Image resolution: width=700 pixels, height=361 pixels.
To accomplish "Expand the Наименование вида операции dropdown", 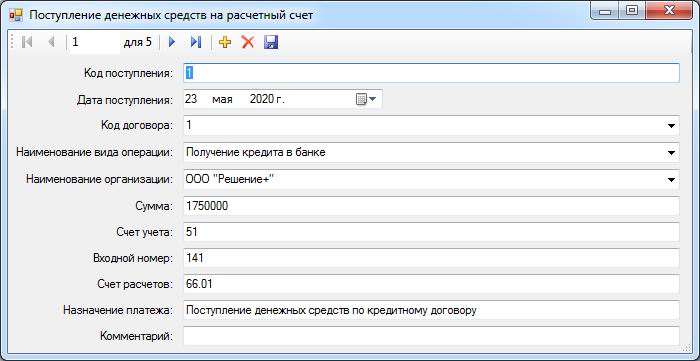I will [671, 153].
